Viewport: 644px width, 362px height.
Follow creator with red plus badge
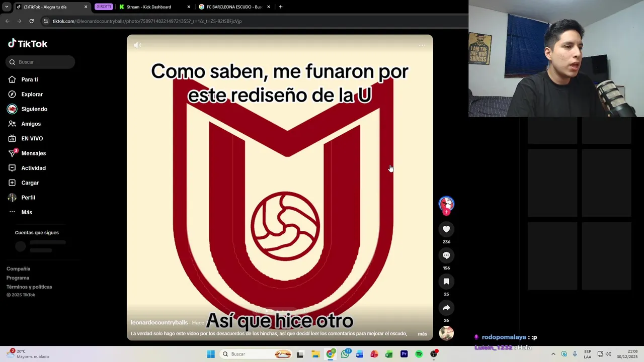(446, 212)
